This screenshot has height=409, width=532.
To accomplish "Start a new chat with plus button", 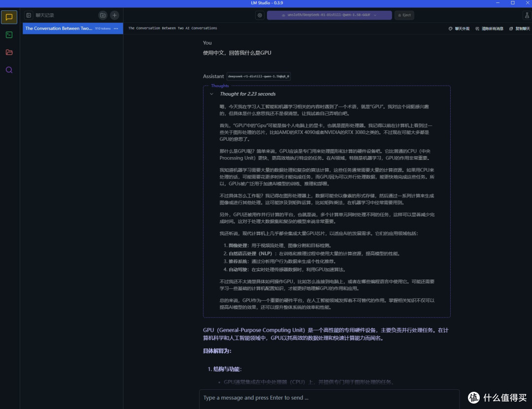I will pos(115,15).
